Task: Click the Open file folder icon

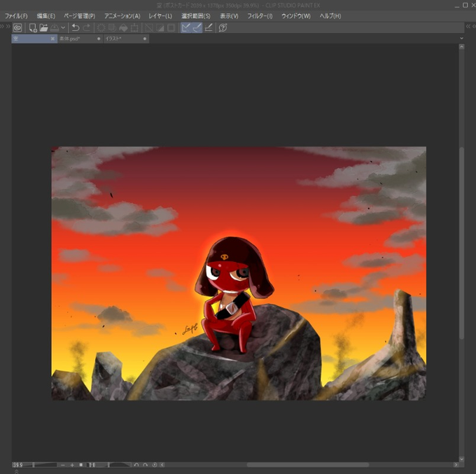Action: pos(43,28)
